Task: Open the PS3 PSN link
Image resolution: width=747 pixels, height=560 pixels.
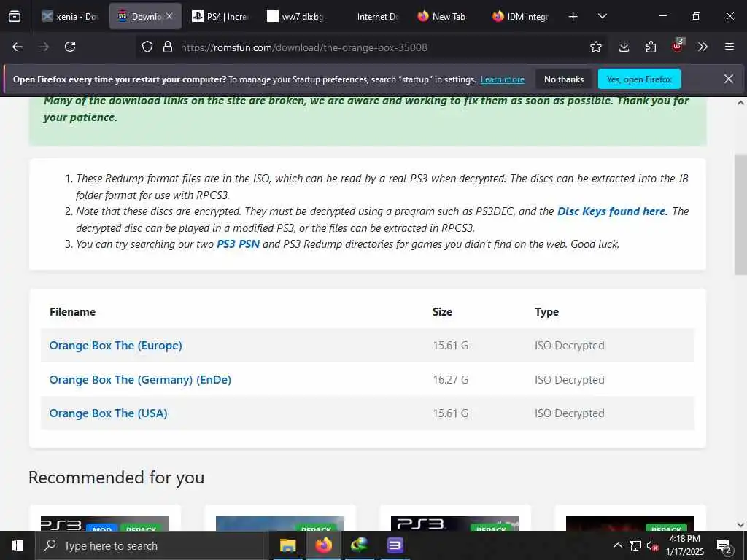Action: [239, 244]
